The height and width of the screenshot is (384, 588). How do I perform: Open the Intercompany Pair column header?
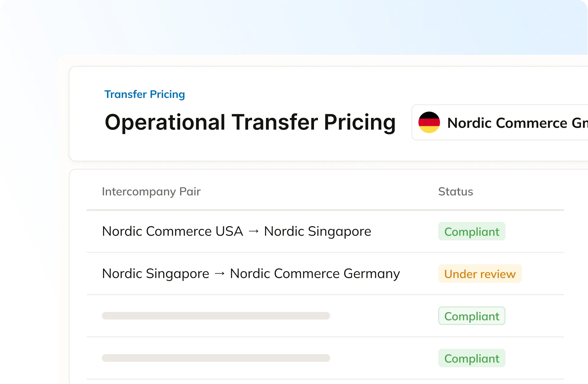pos(151,191)
